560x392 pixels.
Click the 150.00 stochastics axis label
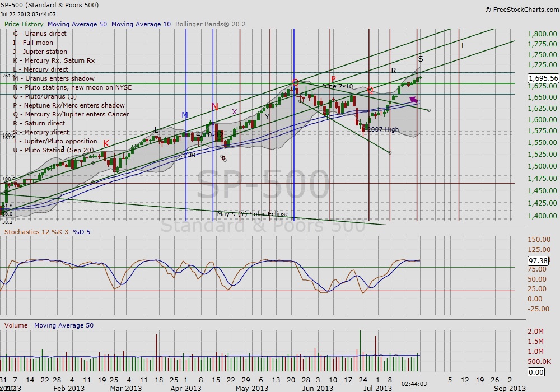(539, 239)
